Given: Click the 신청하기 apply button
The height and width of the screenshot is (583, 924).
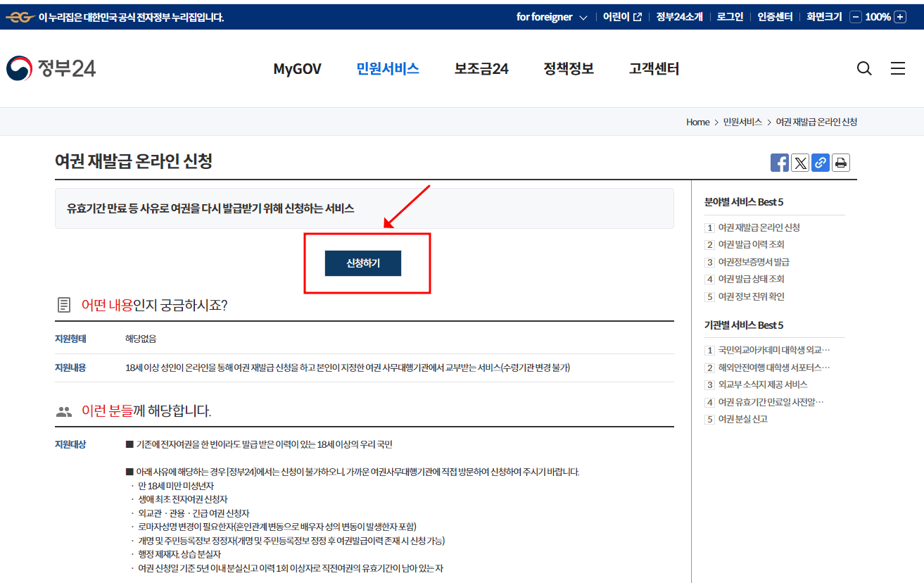Looking at the screenshot, I should pos(362,263).
